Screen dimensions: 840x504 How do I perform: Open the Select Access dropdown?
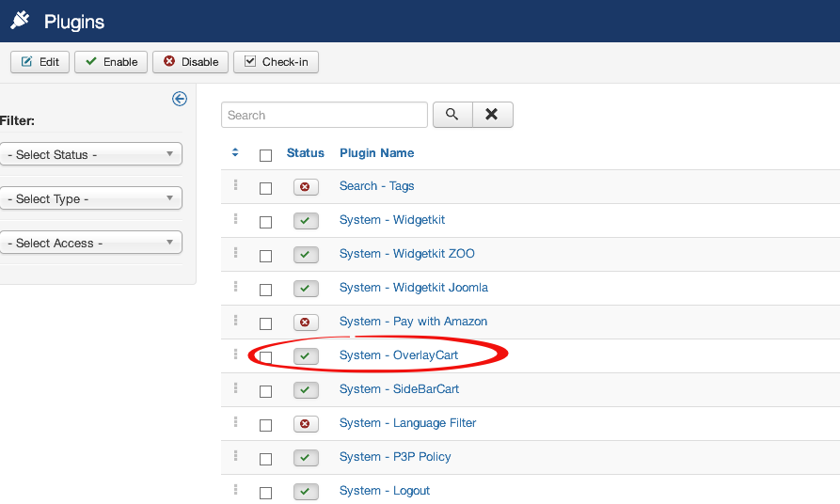pos(90,243)
